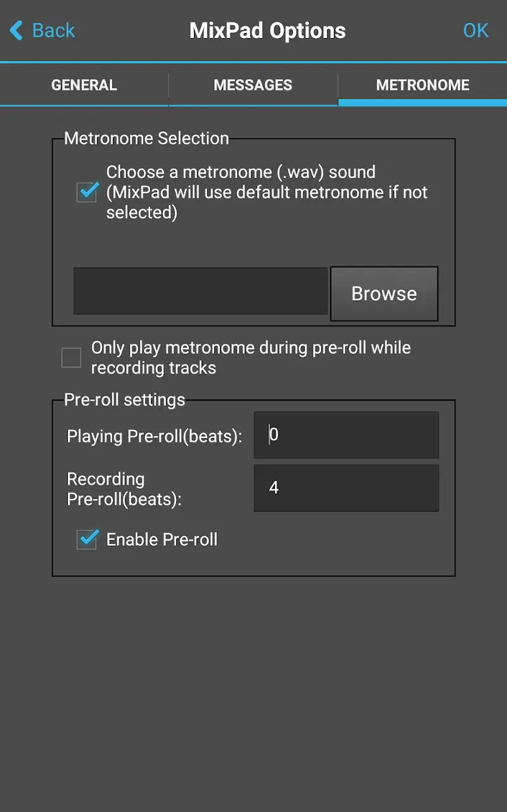Screen dimensions: 507x812
Task: Click the Pre-roll settings section heading
Action: tap(124, 399)
